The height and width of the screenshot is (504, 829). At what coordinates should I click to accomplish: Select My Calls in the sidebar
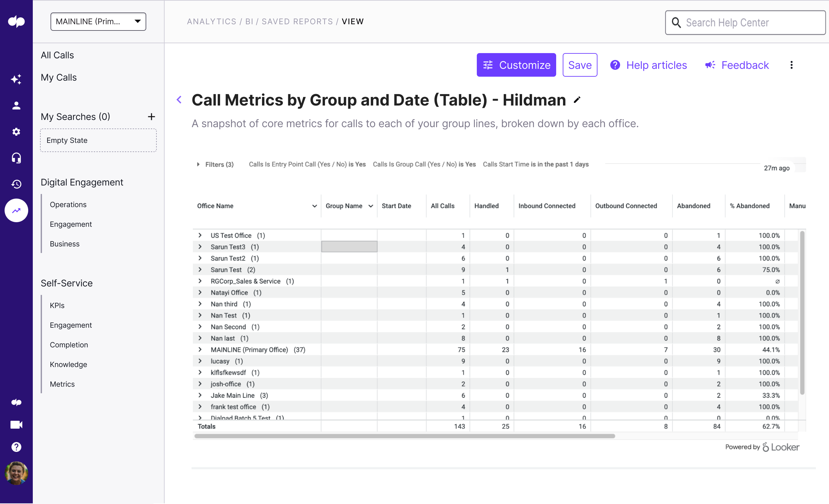pos(59,77)
